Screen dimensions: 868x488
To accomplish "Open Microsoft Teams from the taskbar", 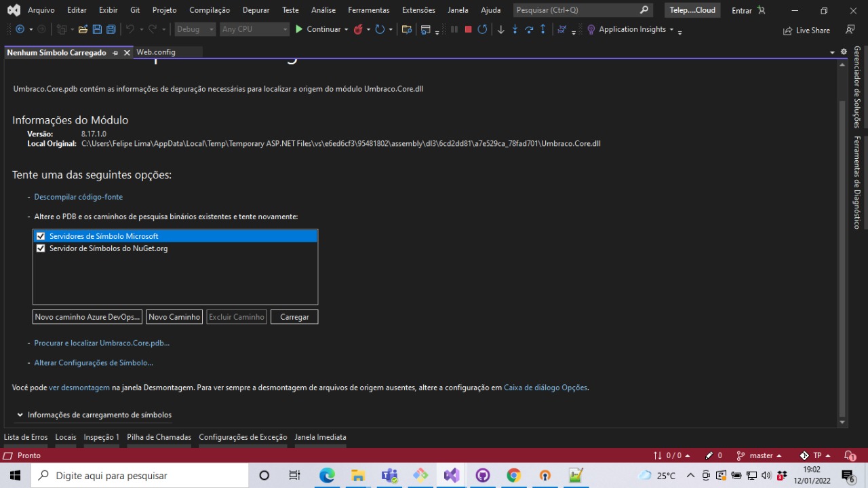I will tap(389, 475).
